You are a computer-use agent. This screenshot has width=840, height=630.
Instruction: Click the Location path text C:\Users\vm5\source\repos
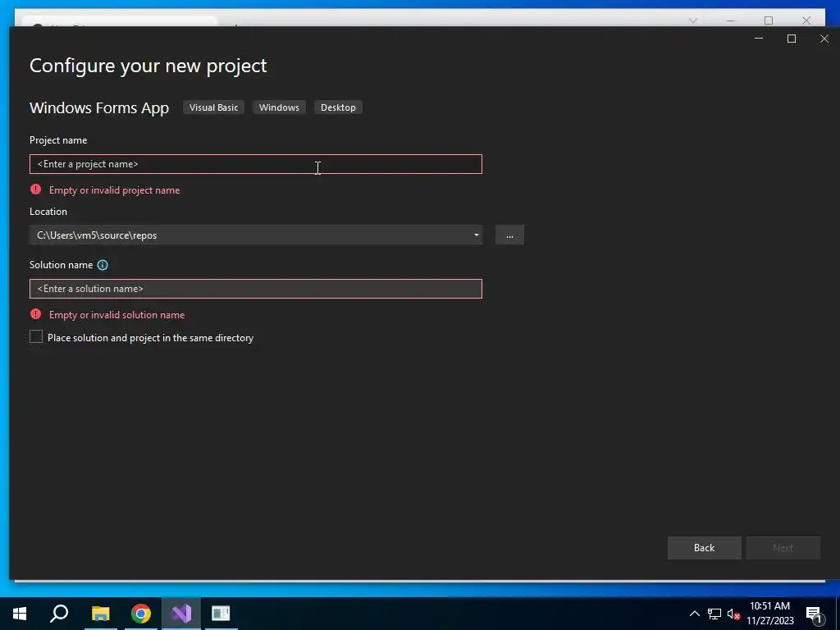click(97, 235)
